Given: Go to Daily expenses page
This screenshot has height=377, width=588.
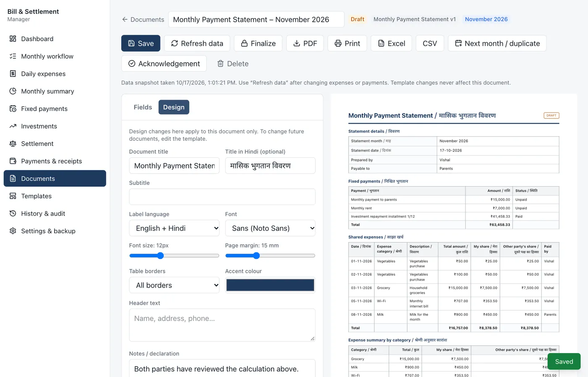Looking at the screenshot, I should click(x=55, y=74).
